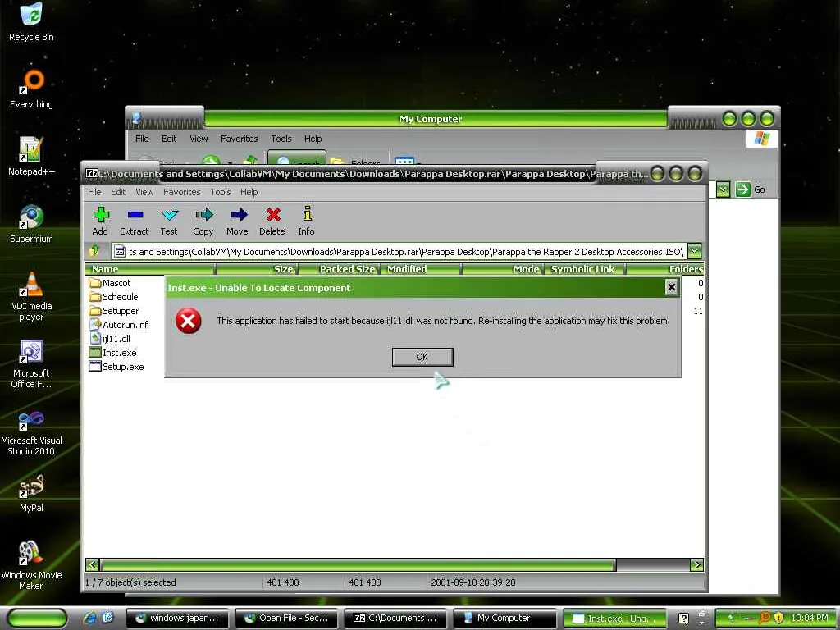
Task: Click the horizontal scrollbar left arrow
Action: [x=93, y=564]
